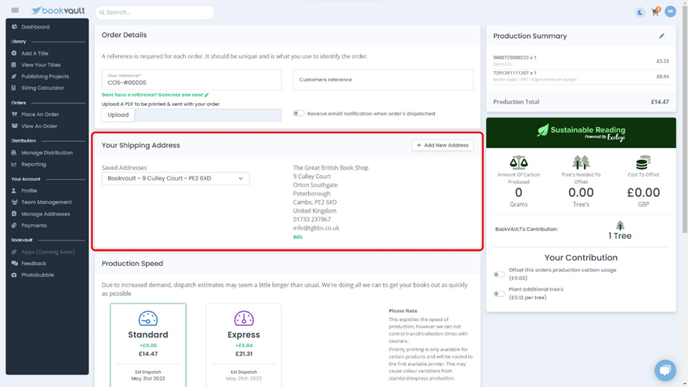
Task: Open the hamburger menu icon
Action: [x=15, y=10]
